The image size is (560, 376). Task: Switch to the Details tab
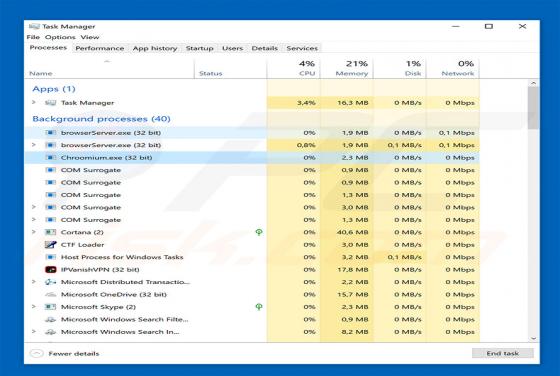pyautogui.click(x=265, y=48)
